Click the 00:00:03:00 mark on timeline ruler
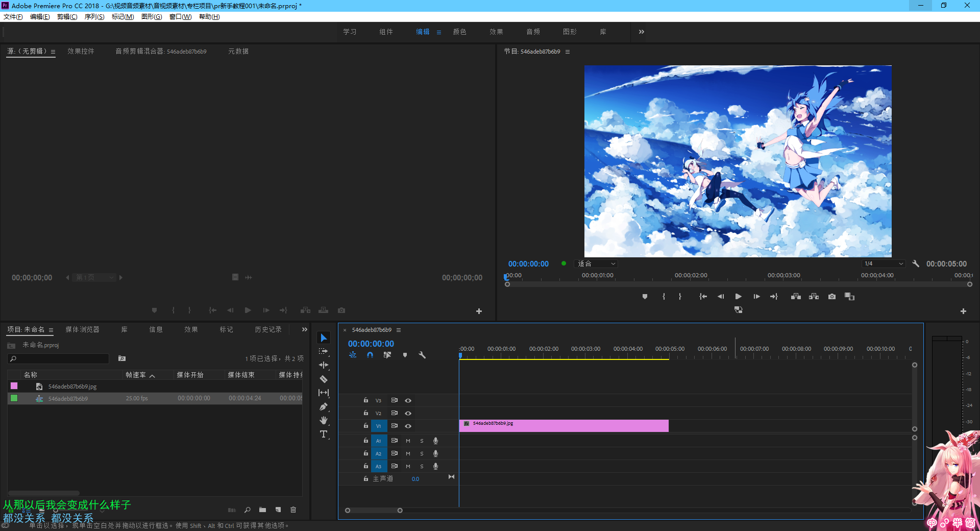Image resolution: width=980 pixels, height=531 pixels. (x=586, y=349)
